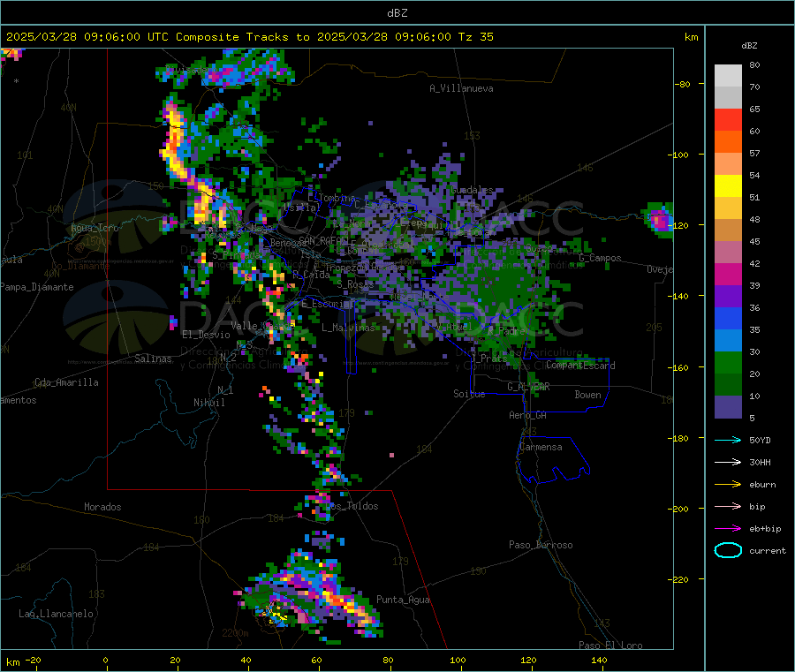
Task: Pick the red 60-65 dBZ swatch
Action: 728,120
